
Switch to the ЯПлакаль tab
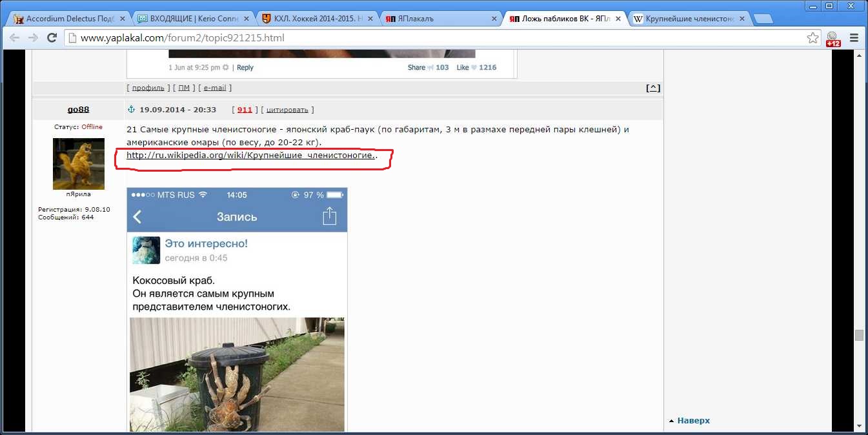click(440, 19)
